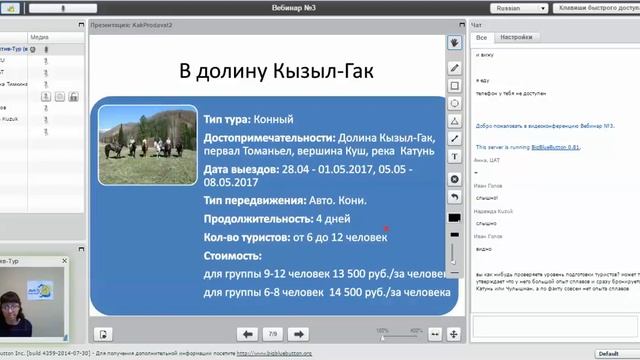Click the slide title В долину Кызыл-Гак
Screen dimensions: 640x360
click(276, 71)
